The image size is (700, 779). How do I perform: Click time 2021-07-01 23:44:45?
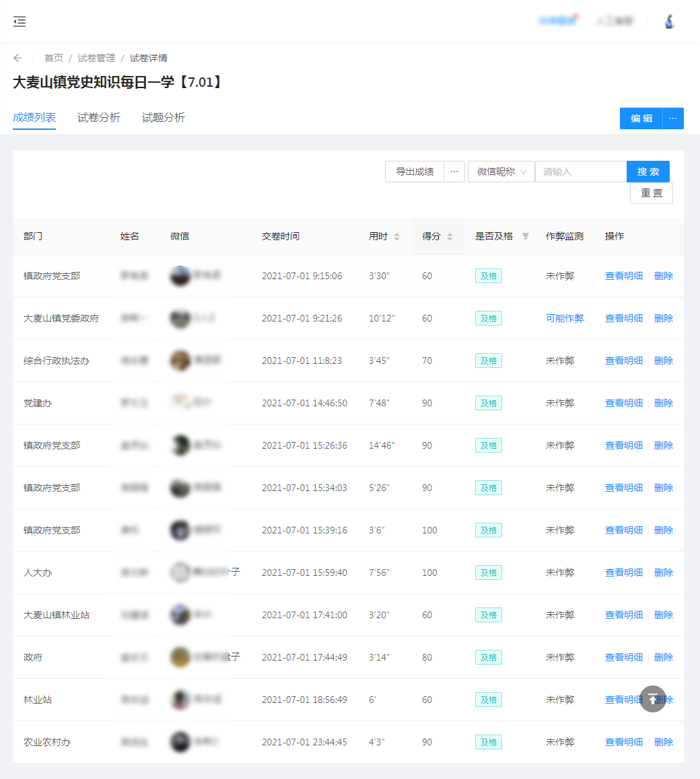pyautogui.click(x=304, y=742)
